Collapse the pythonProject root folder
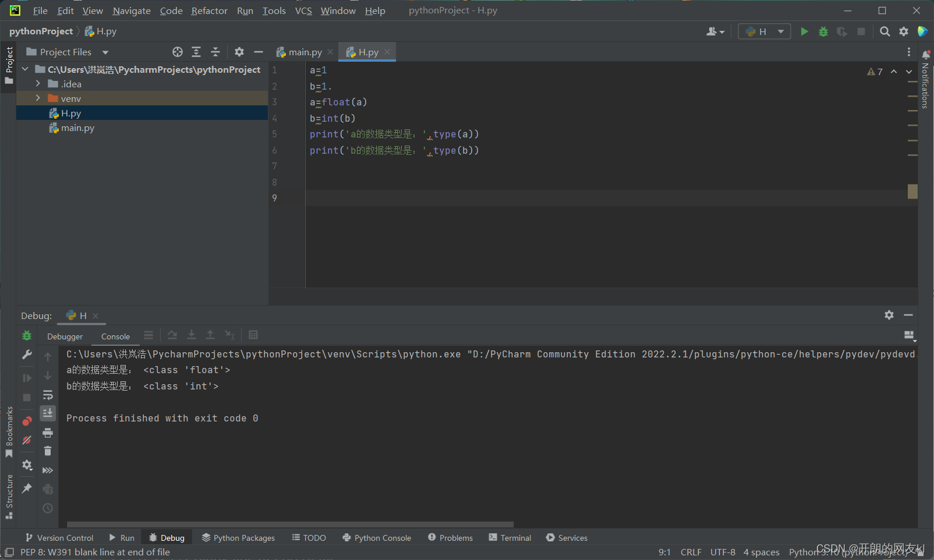Image resolution: width=934 pixels, height=560 pixels. pos(25,69)
